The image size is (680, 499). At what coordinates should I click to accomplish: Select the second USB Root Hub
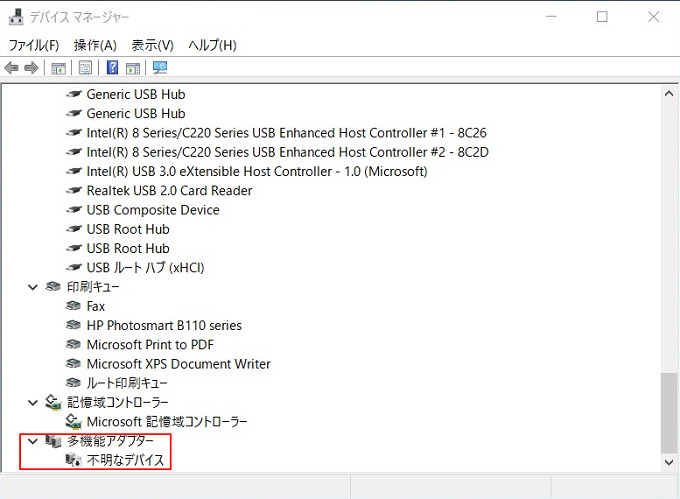(128, 248)
